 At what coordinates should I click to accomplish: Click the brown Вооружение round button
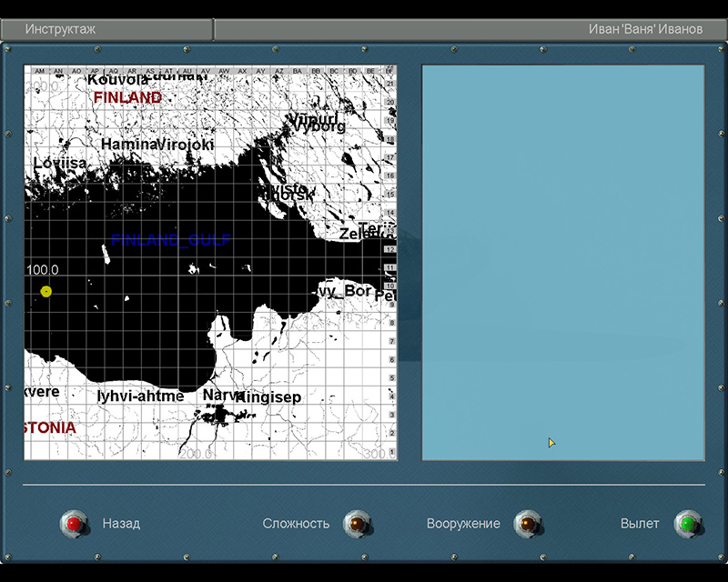(528, 524)
